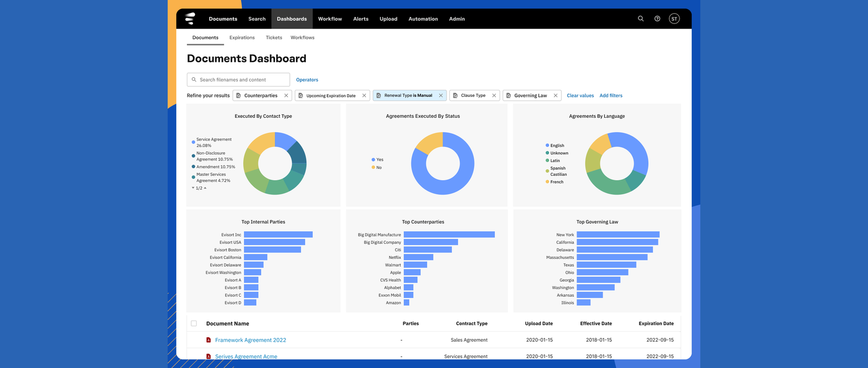Open the Documents menu in the top bar
The image size is (868, 368).
223,19
